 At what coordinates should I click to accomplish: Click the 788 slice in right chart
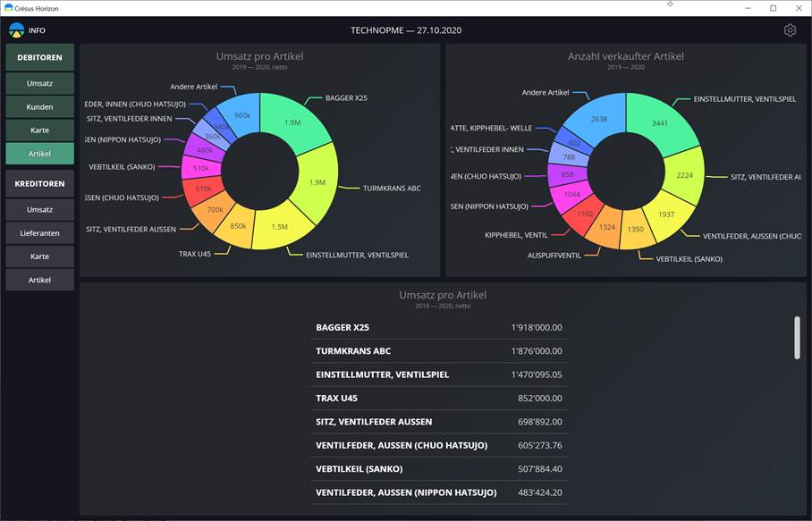click(x=569, y=156)
